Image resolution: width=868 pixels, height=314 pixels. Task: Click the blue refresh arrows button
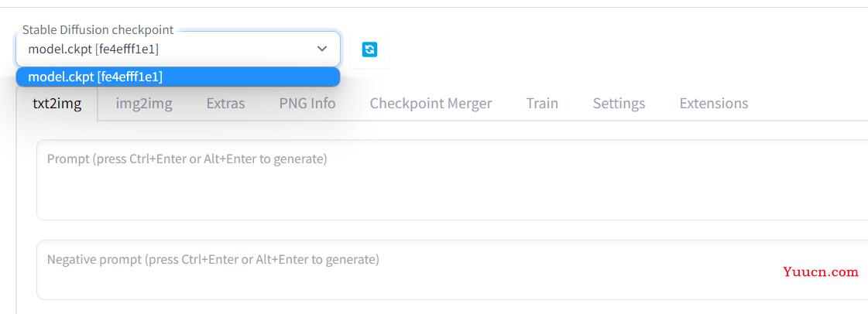(370, 49)
